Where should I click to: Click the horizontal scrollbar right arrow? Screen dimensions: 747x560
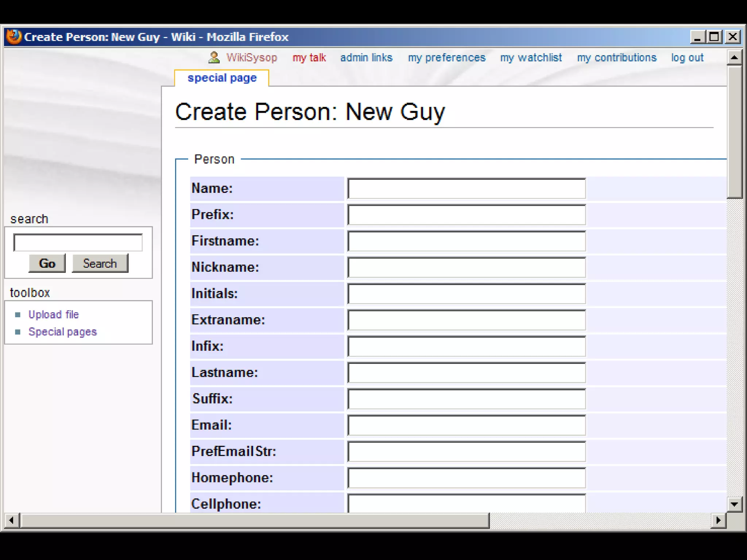[718, 520]
